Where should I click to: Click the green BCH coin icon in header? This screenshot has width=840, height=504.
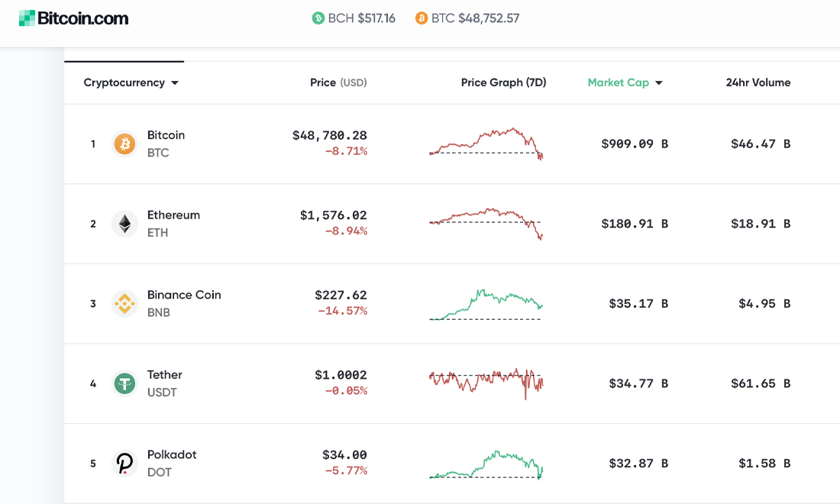(x=318, y=18)
